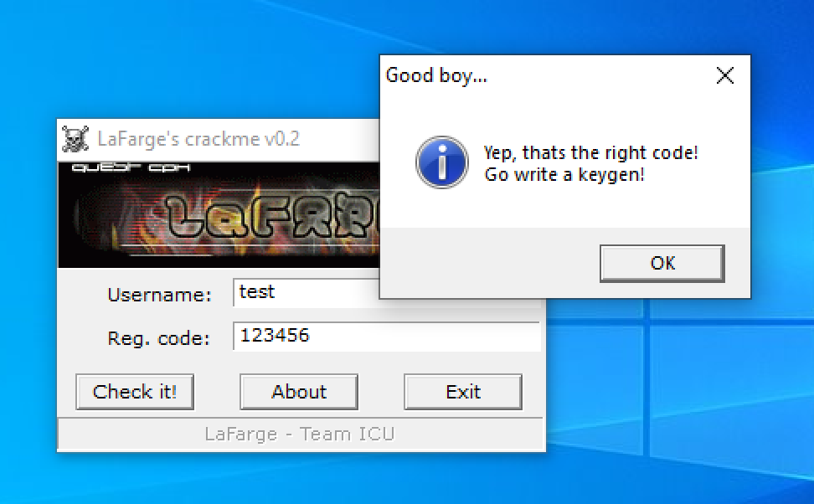The width and height of the screenshot is (814, 504).
Task: Click the blue information icon in dialog
Action: pos(441,162)
